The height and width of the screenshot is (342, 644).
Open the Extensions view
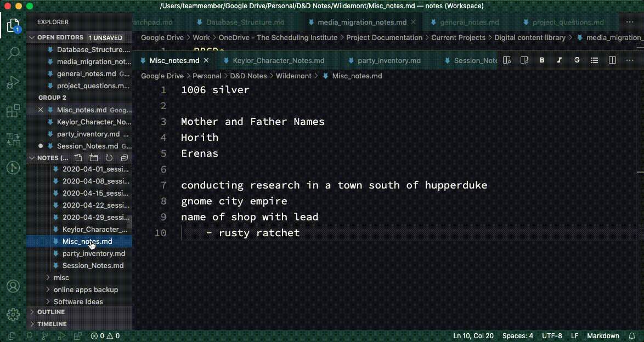tap(13, 110)
